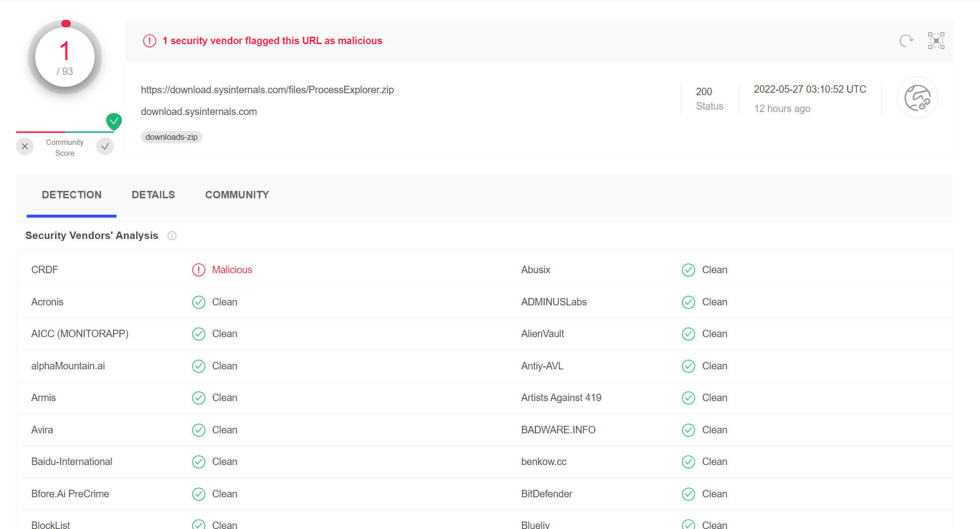Vote down with the X community button
980x529 pixels.
click(x=25, y=146)
